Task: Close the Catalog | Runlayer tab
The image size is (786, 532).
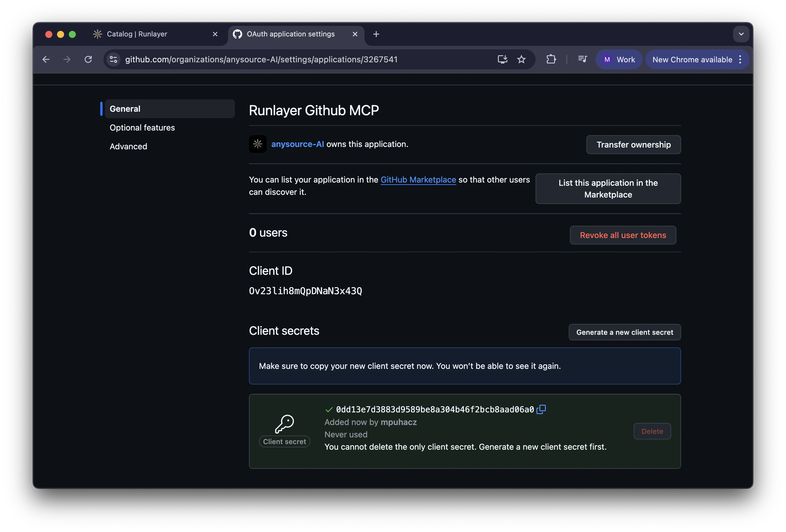Action: click(215, 34)
